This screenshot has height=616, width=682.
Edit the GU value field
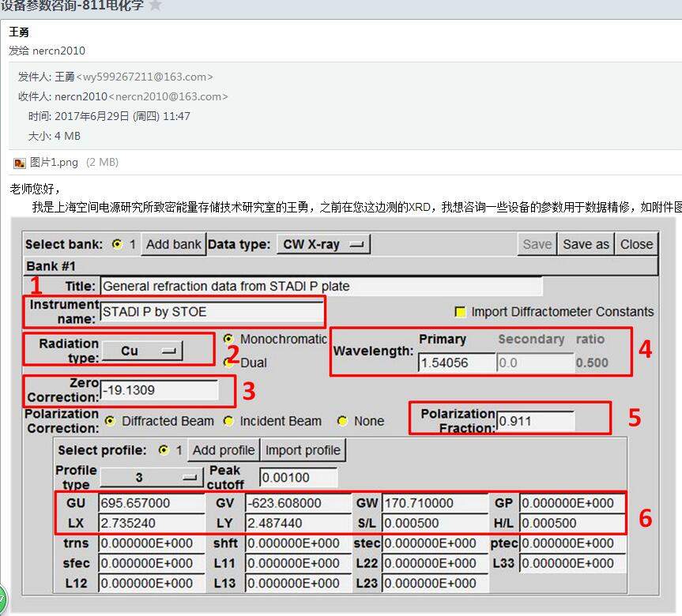point(152,503)
